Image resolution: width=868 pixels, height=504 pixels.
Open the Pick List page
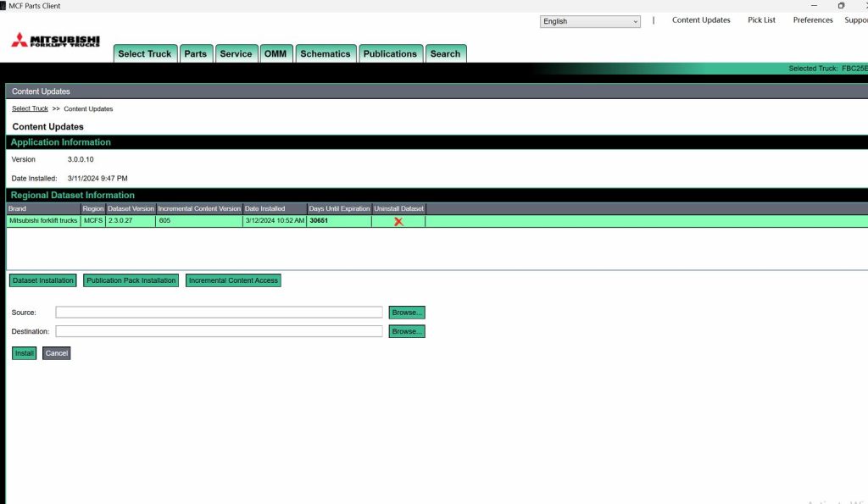[x=760, y=19]
